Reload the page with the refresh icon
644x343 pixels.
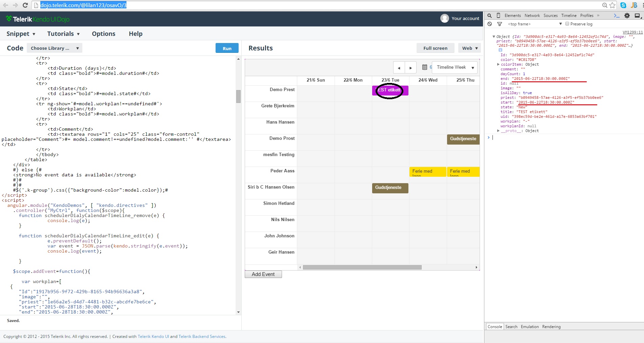point(25,5)
